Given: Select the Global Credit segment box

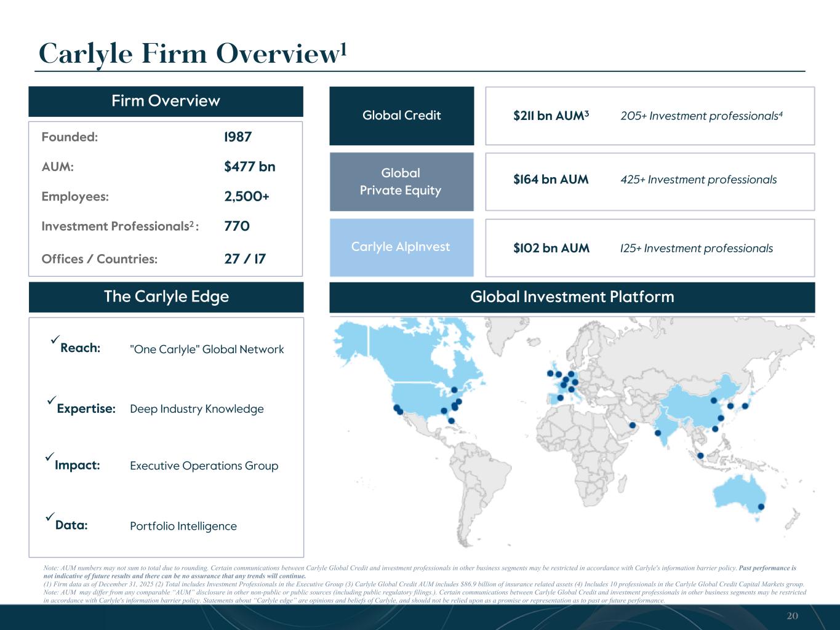Looking at the screenshot, I should click(402, 116).
